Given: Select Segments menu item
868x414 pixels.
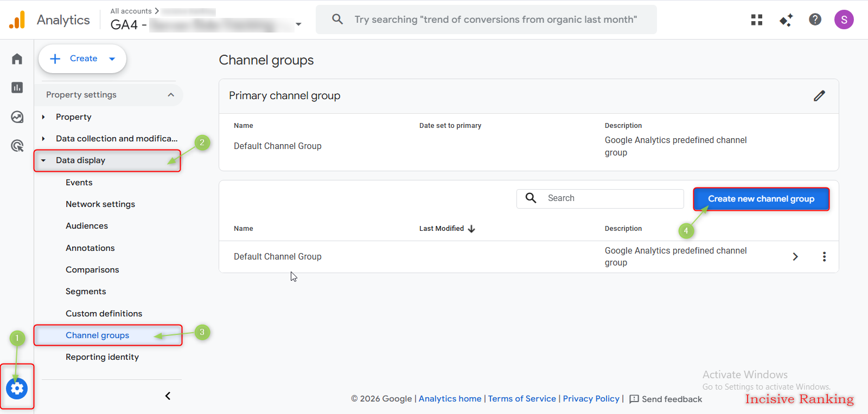Looking at the screenshot, I should click(86, 292).
